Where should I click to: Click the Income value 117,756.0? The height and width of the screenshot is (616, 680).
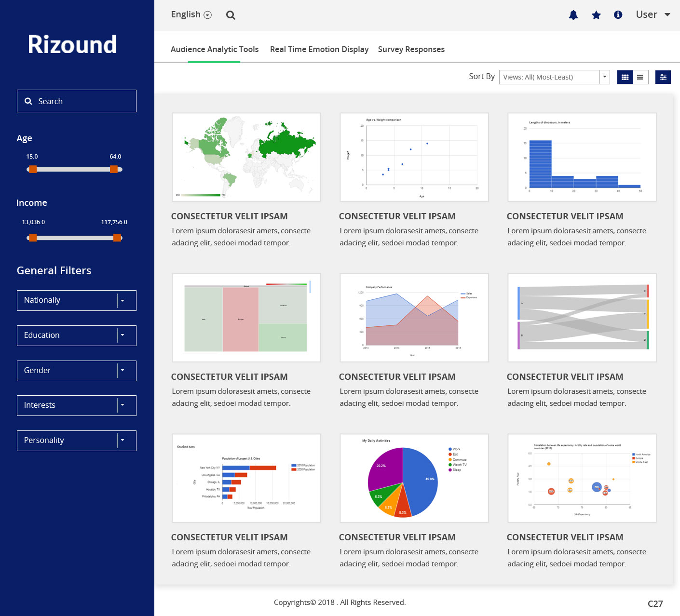tap(114, 222)
